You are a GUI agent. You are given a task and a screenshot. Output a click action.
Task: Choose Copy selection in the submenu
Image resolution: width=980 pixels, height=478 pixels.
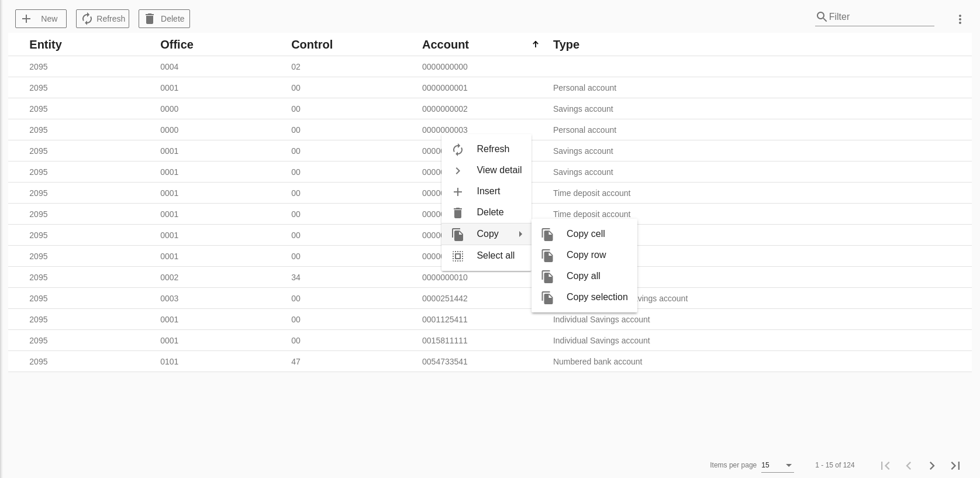click(x=584, y=297)
